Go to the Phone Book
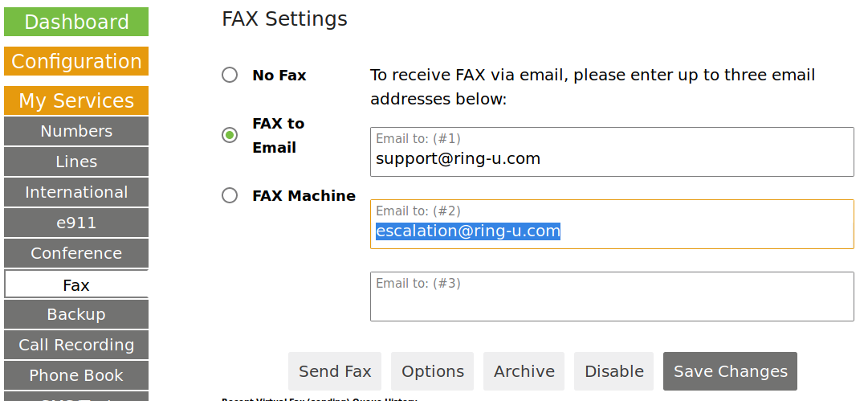The image size is (868, 401). pyautogui.click(x=76, y=375)
